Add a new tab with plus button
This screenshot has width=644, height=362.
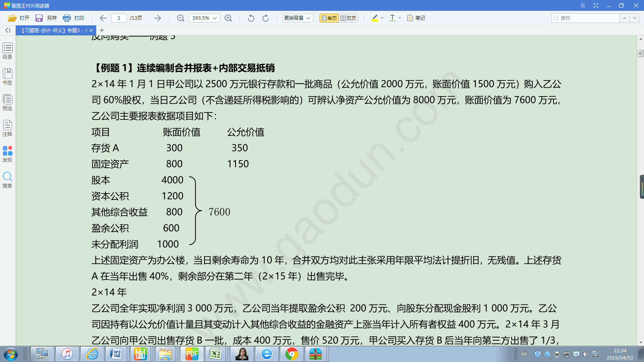coord(102,30)
